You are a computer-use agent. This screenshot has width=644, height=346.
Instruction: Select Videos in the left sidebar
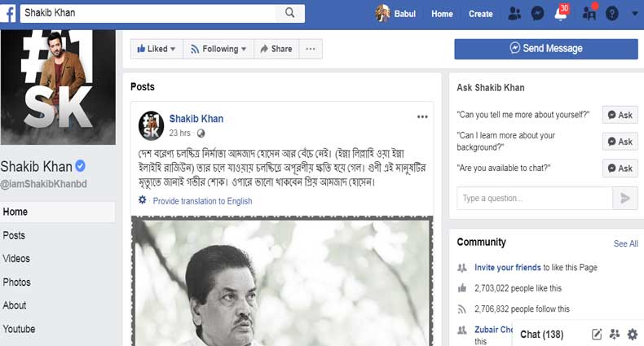click(x=16, y=258)
